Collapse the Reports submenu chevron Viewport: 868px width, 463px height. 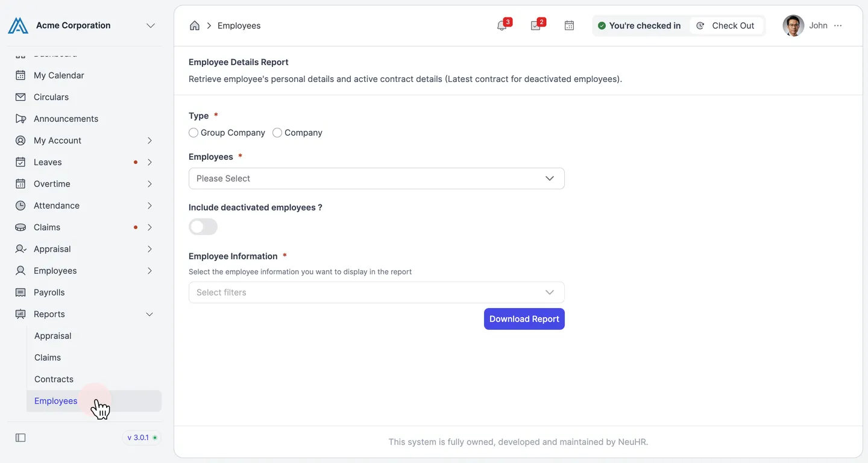149,314
